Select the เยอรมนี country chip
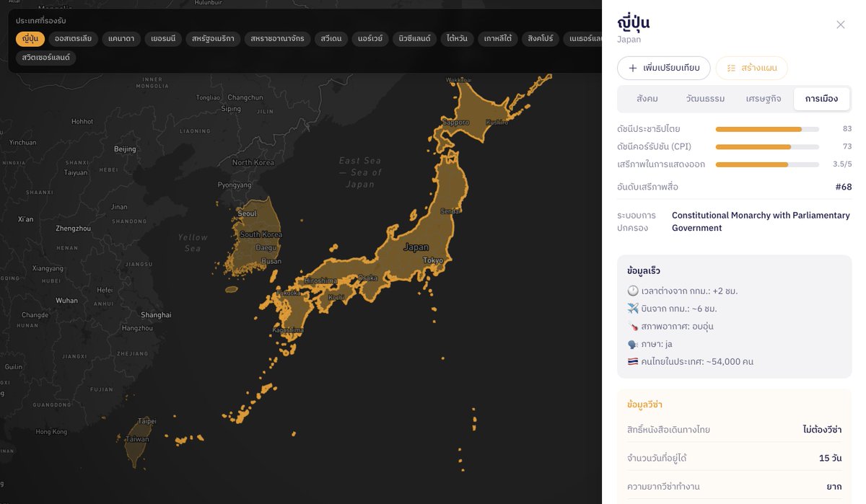Viewport: 866px width, 504px height. coord(162,39)
